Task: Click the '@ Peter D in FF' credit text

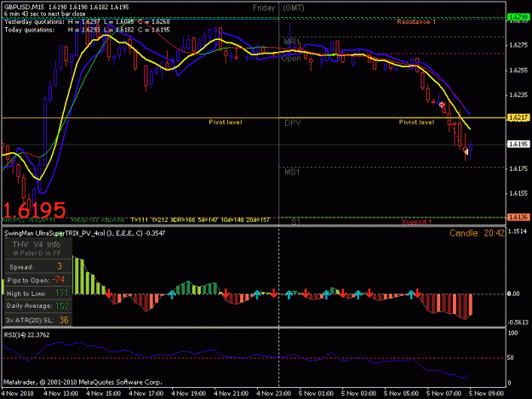Action: [x=37, y=254]
